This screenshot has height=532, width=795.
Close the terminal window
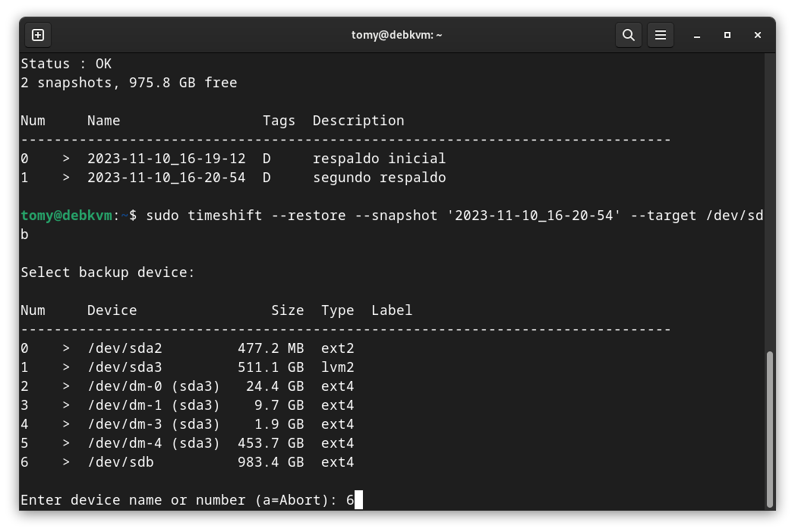(758, 35)
